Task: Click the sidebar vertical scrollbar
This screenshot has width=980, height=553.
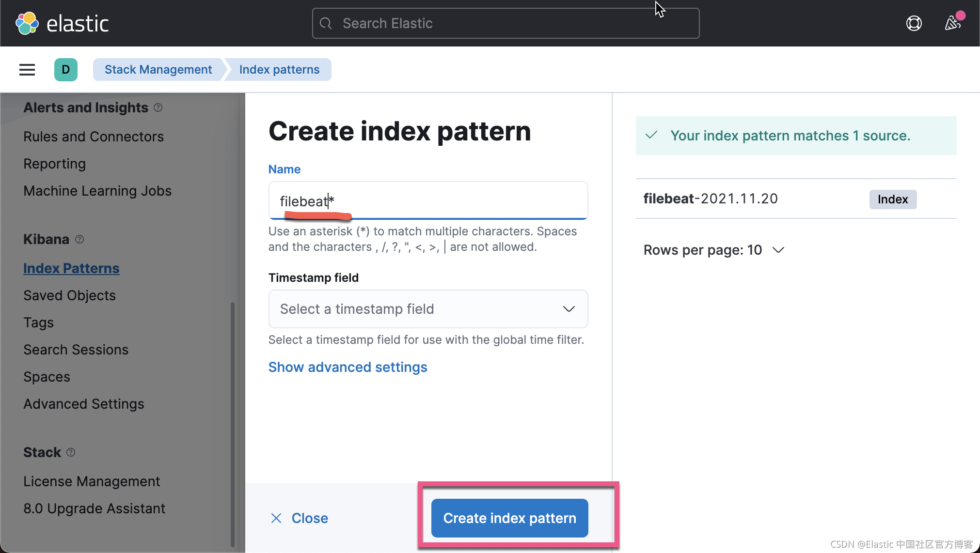Action: tap(233, 424)
